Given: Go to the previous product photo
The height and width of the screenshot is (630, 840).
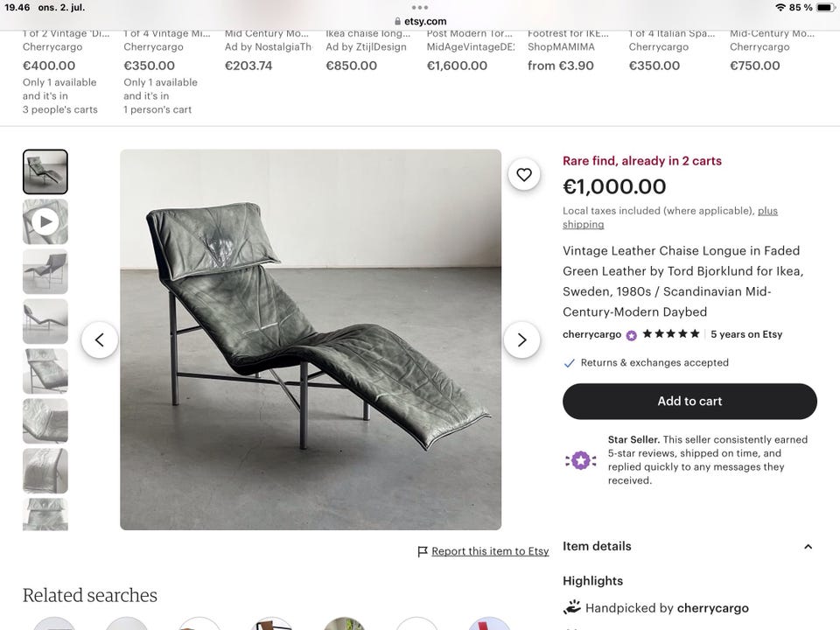Looking at the screenshot, I should (x=100, y=339).
